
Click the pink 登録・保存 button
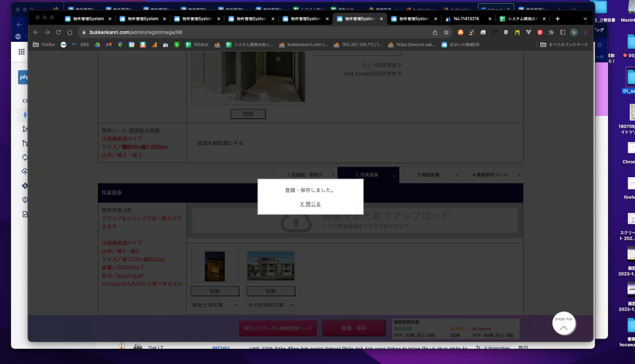[354, 328]
